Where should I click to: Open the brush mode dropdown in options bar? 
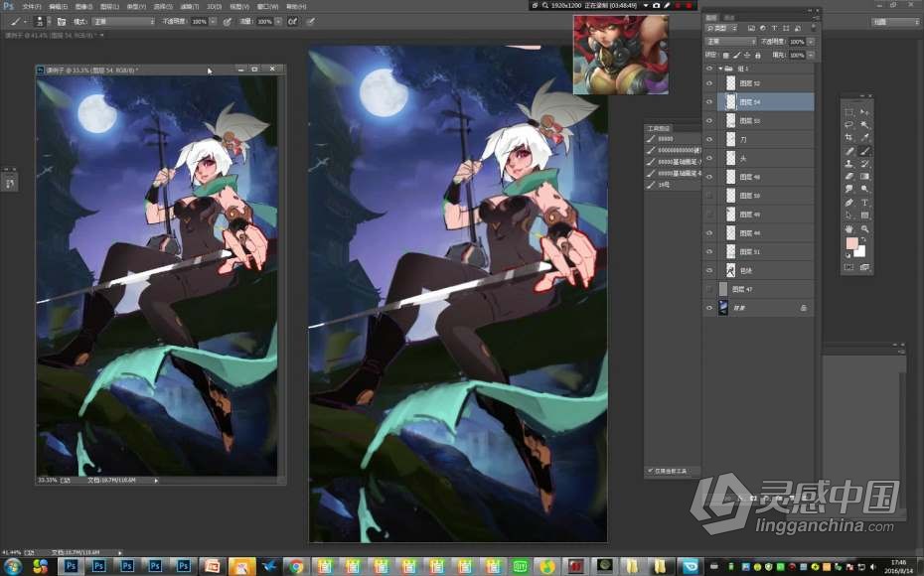(123, 22)
